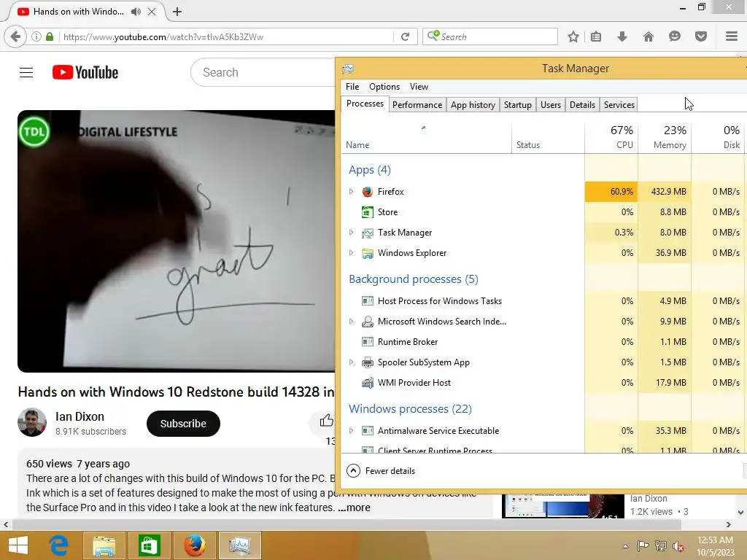Click the site information icon in address bar
Viewport: 747px width, 560px height.
(x=36, y=36)
